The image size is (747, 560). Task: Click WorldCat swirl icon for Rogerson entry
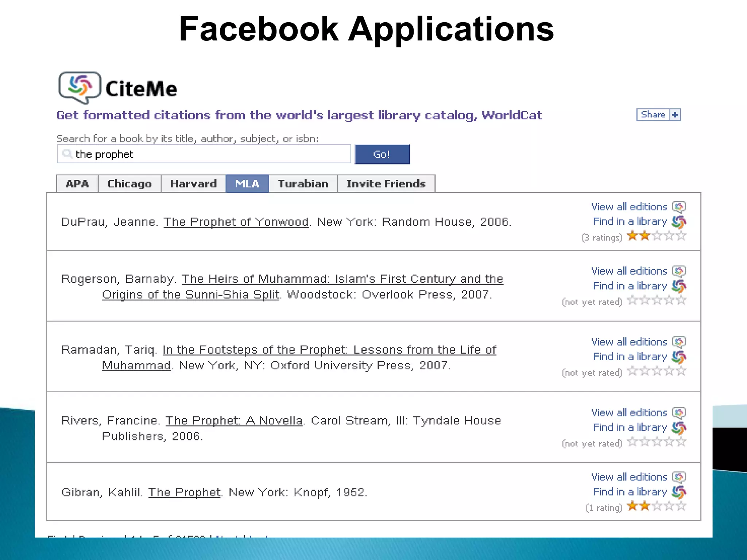[679, 286]
